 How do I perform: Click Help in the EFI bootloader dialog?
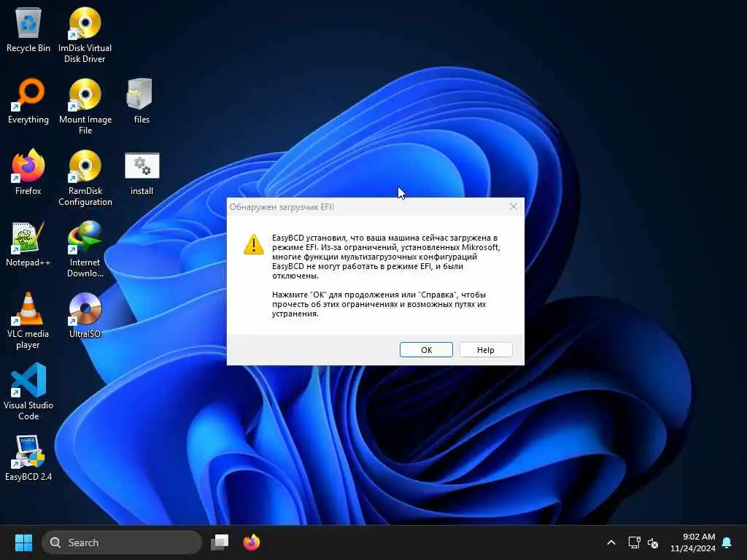click(x=485, y=350)
